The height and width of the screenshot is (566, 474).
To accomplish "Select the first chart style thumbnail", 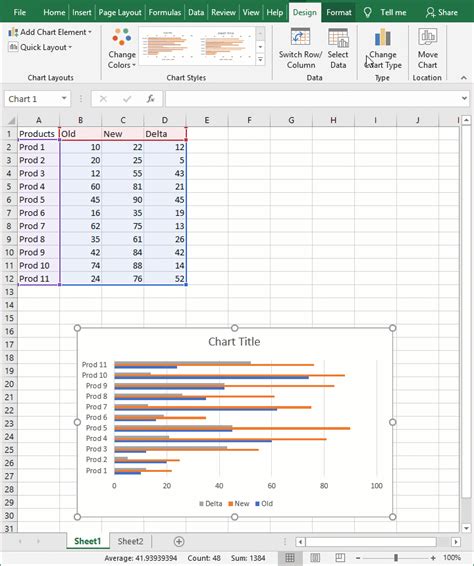I will click(x=168, y=46).
